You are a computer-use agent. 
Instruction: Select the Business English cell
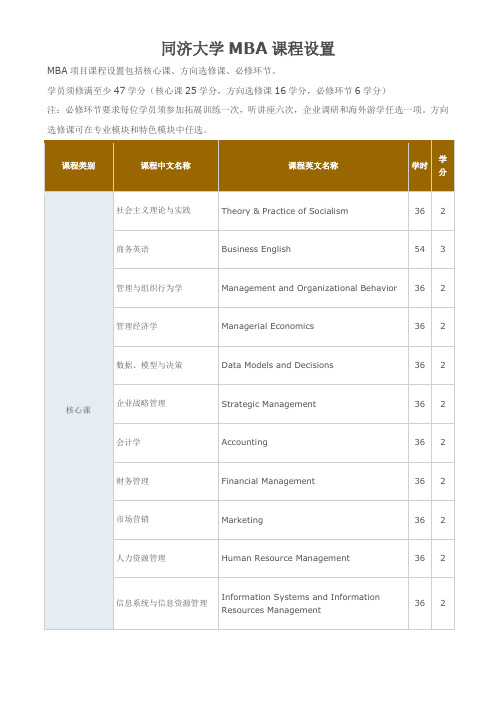(313, 249)
